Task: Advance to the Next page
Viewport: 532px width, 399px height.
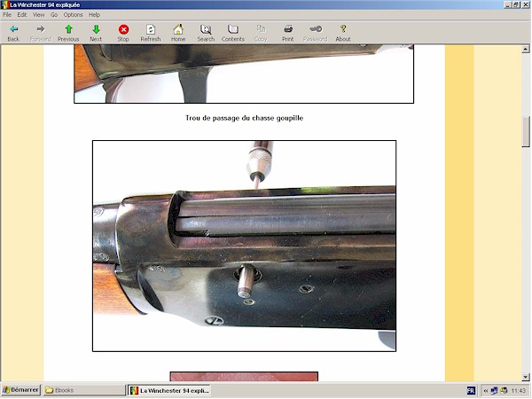Action: click(x=96, y=33)
